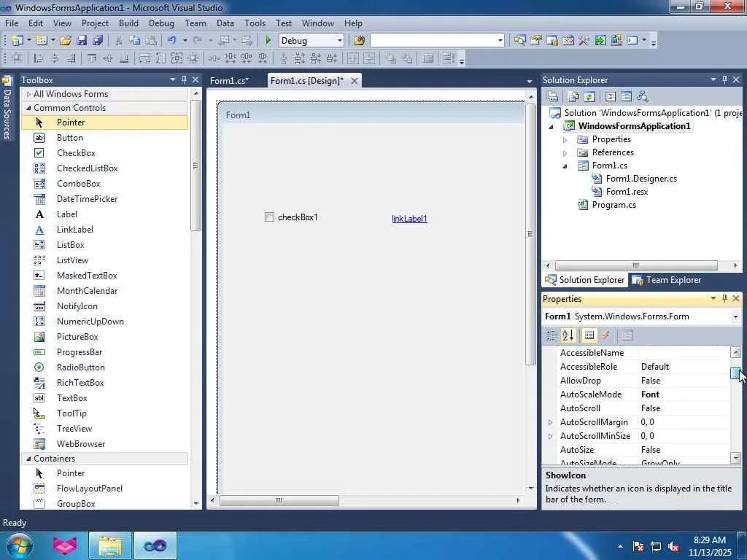Image resolution: width=747 pixels, height=560 pixels.
Task: Open the Build menu
Action: coord(128,23)
